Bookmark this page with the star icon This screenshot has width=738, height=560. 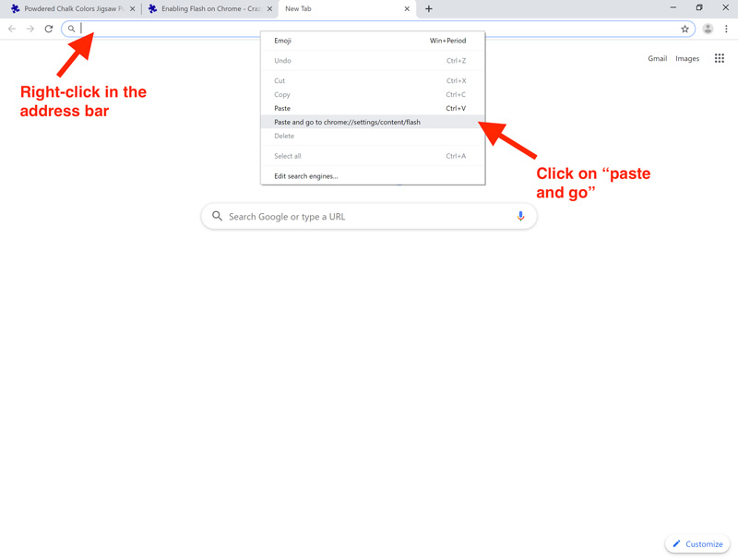tap(685, 29)
